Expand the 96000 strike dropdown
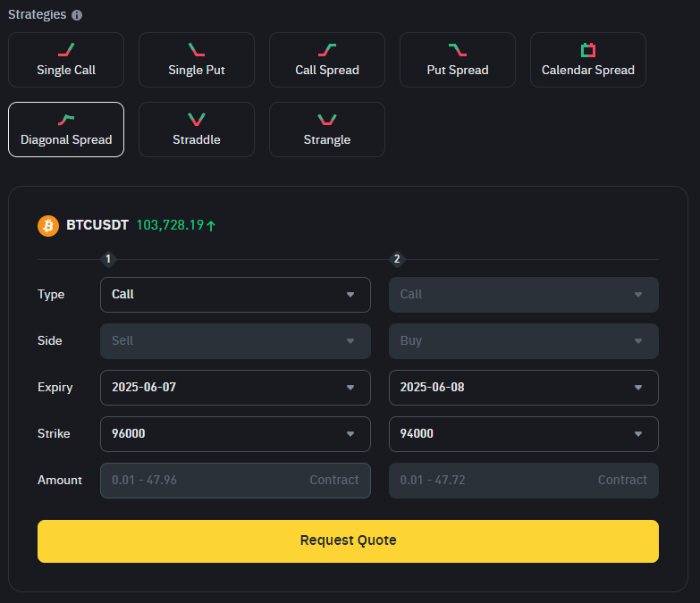Viewport: 700px width, 603px height. [x=235, y=433]
